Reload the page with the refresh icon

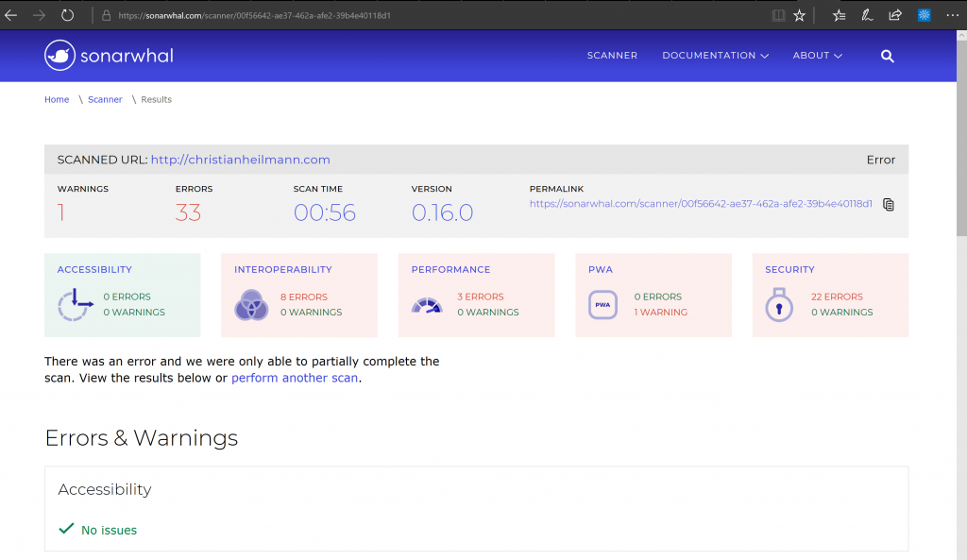point(67,15)
